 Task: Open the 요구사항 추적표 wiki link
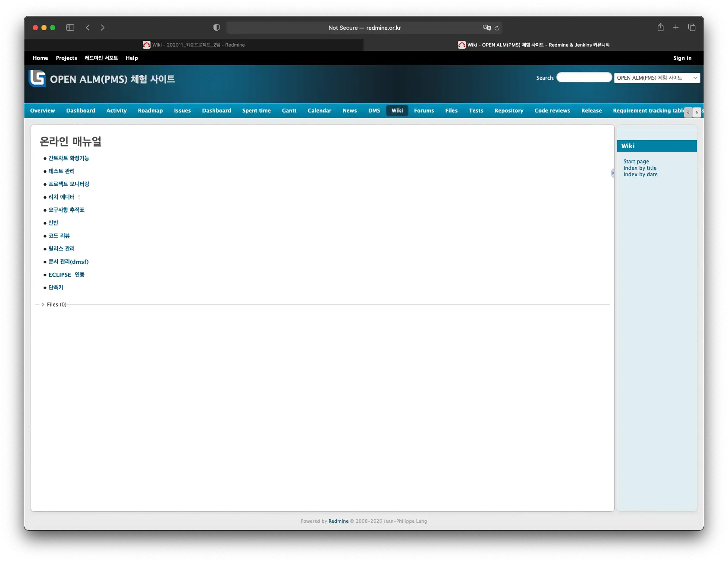click(x=66, y=210)
